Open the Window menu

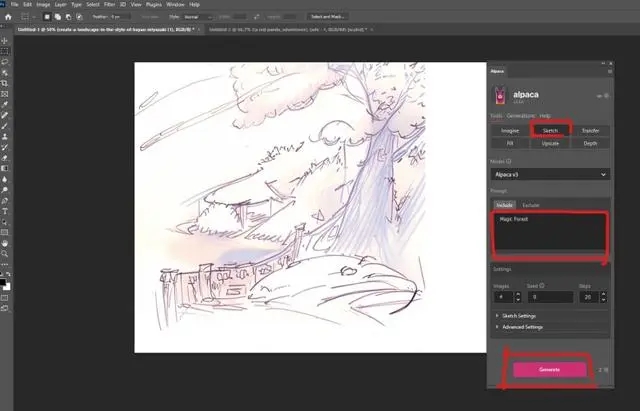(x=175, y=4)
